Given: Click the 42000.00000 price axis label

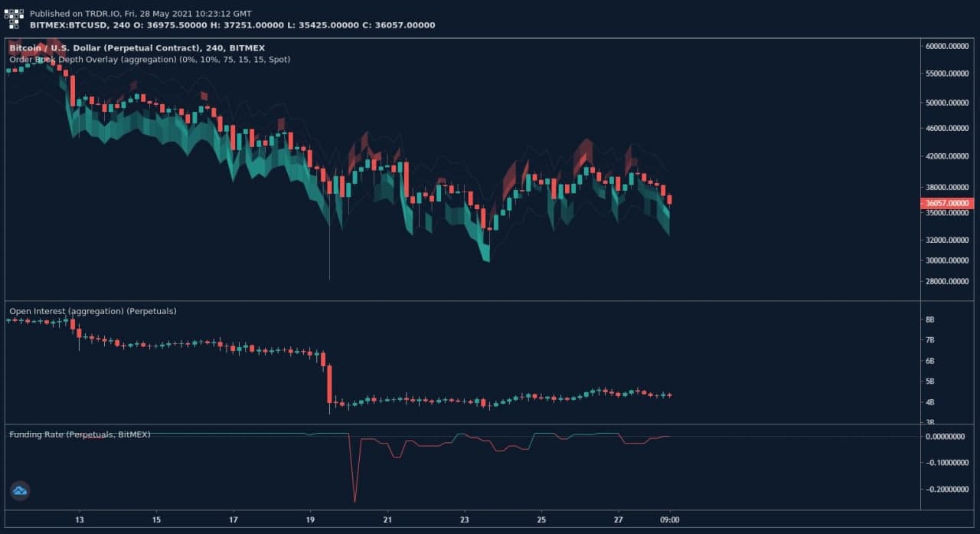Looking at the screenshot, I should click(946, 156).
